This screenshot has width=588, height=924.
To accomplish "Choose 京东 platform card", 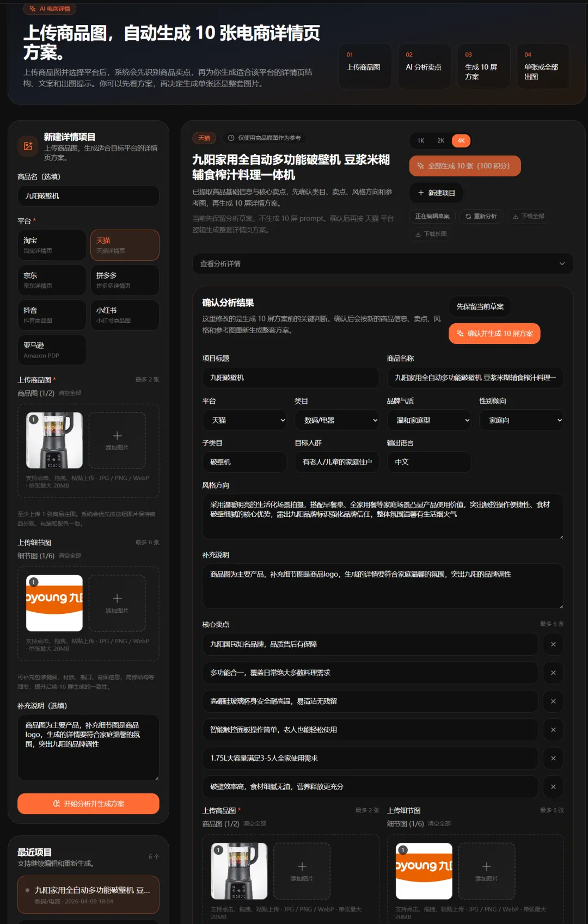I will (52, 280).
